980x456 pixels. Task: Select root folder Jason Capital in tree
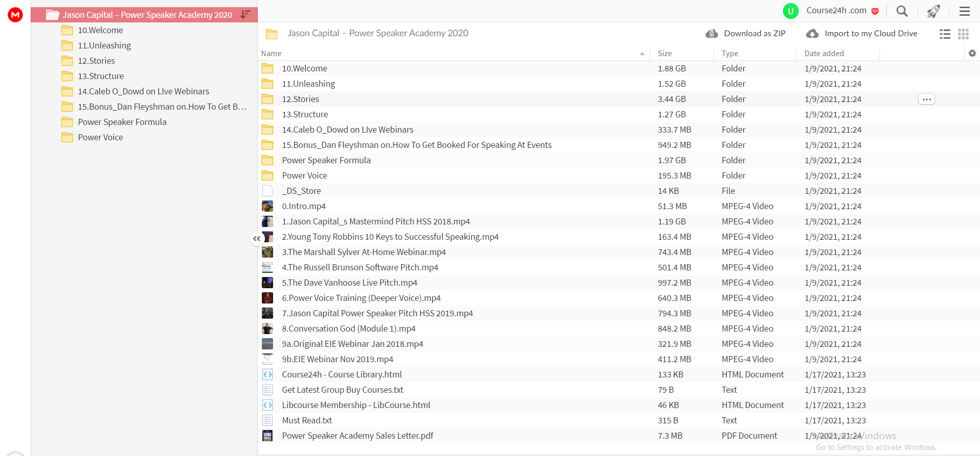click(x=144, y=15)
